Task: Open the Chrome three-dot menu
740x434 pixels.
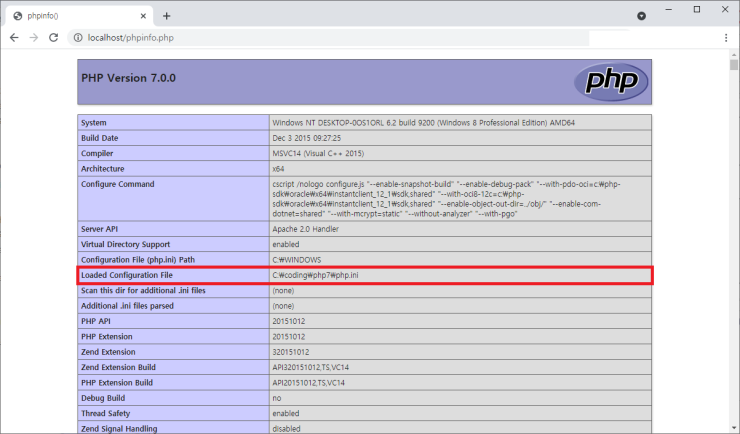Action: point(726,37)
